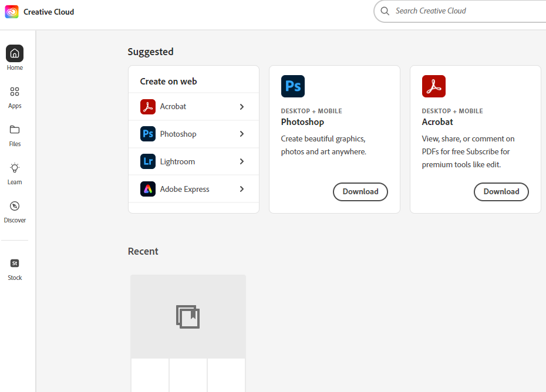
Task: Click the Search Creative Cloud field
Action: pos(464,11)
